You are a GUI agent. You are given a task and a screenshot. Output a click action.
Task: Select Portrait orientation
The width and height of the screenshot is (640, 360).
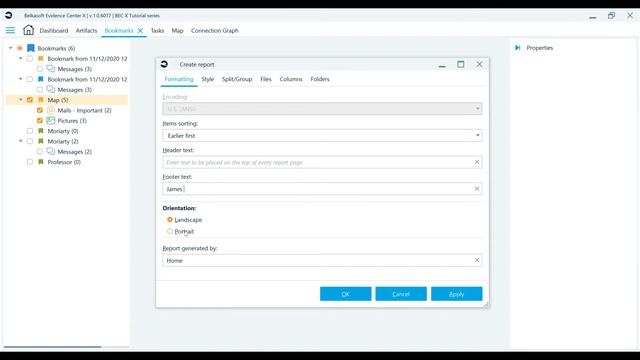pos(170,231)
